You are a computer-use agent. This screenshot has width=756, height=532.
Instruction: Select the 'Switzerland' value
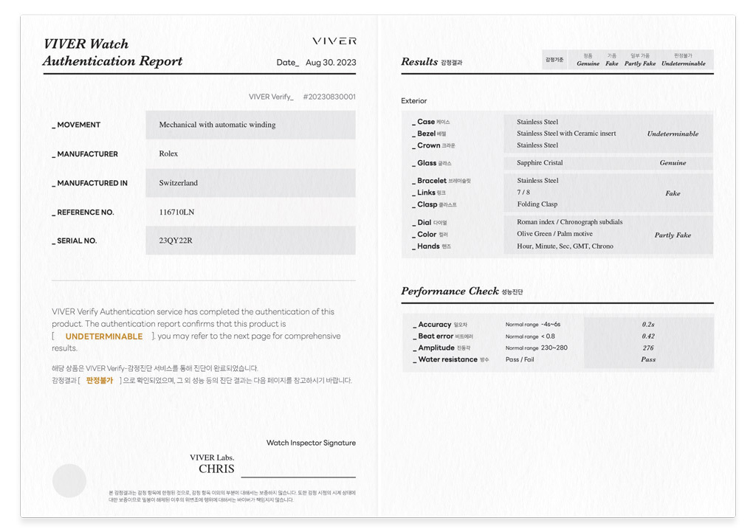coord(179,183)
